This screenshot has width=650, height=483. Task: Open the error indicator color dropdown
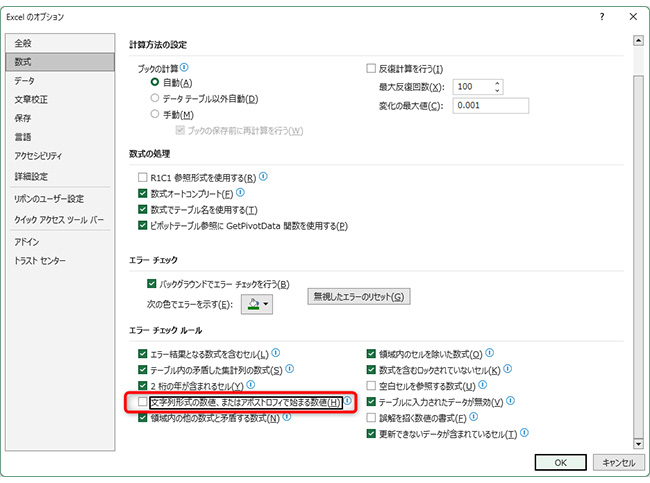coord(257,304)
